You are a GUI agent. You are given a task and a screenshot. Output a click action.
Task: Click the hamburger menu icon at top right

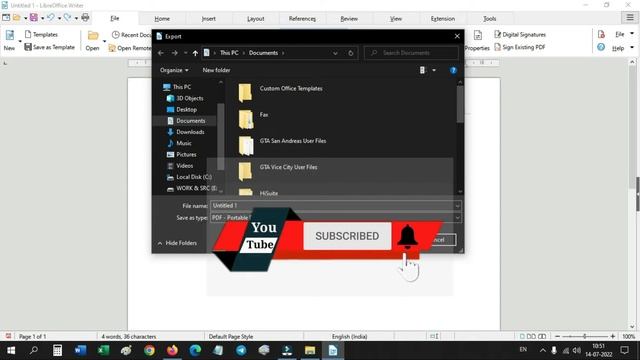630,18
